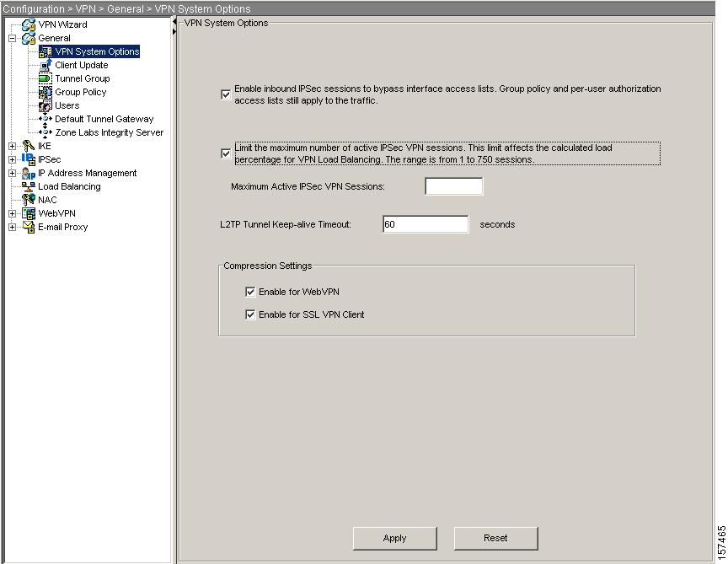The width and height of the screenshot is (728, 564).
Task: Expand the WebVPN tree node
Action: (12, 213)
